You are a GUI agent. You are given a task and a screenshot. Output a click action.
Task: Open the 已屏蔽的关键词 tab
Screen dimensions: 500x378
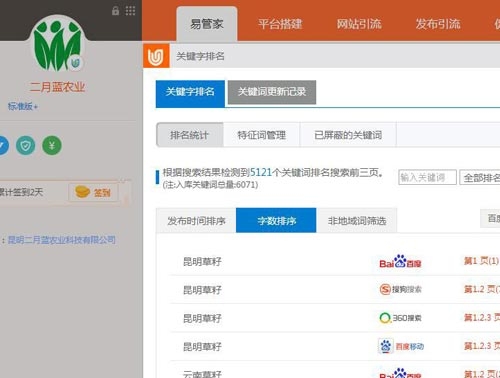(348, 135)
